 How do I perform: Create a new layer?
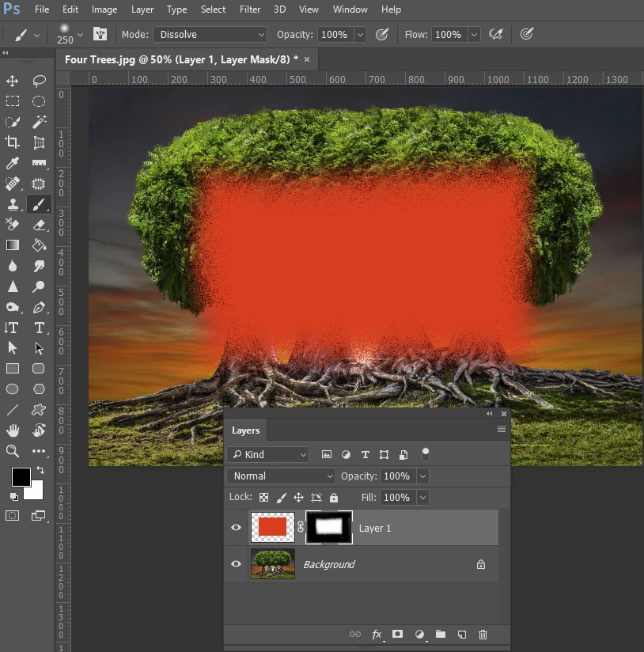click(462, 634)
